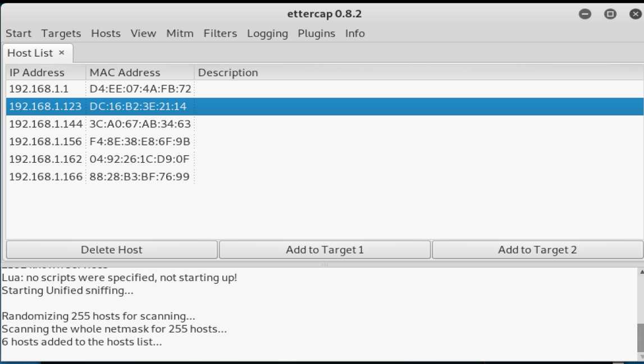Click MAC address F4:8E:38:E8:6F:9B

coord(140,141)
